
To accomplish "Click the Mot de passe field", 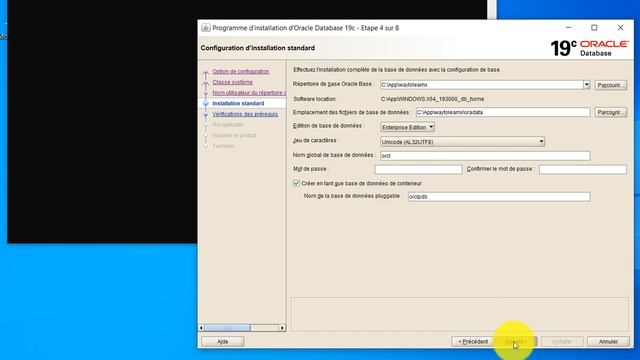I will point(418,169).
